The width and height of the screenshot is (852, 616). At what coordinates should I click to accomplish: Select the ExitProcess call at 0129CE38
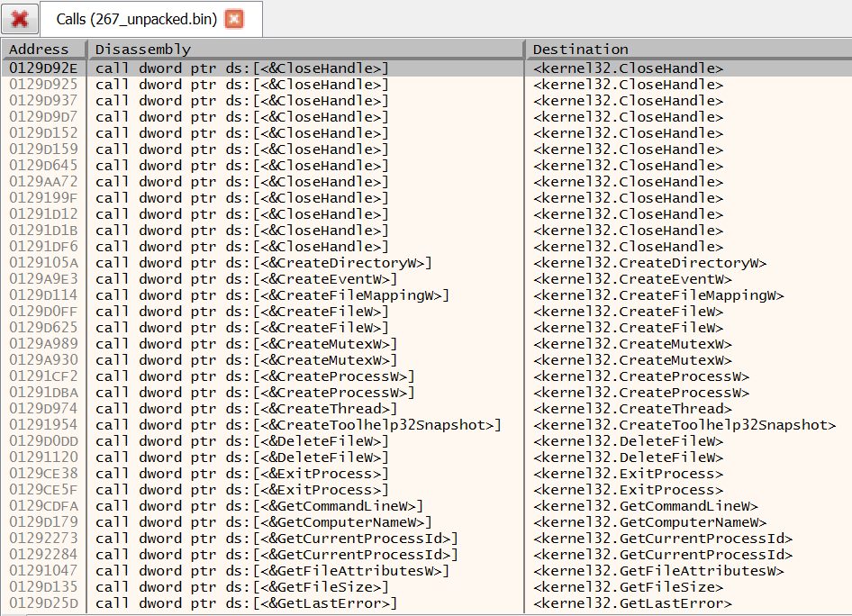click(270, 473)
